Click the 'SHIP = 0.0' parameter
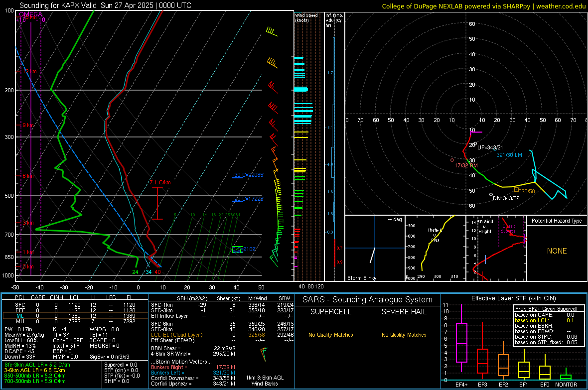Screen dimensions: 588x390 [x=117, y=381]
